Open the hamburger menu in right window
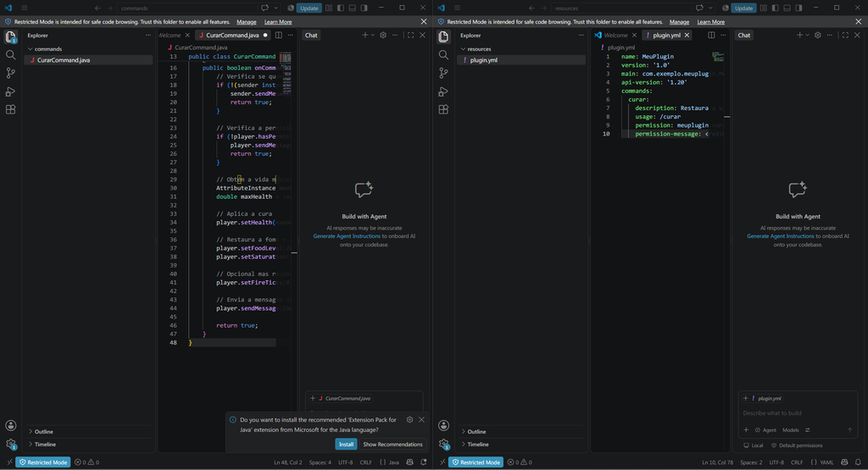This screenshot has height=470, width=868. [457, 8]
